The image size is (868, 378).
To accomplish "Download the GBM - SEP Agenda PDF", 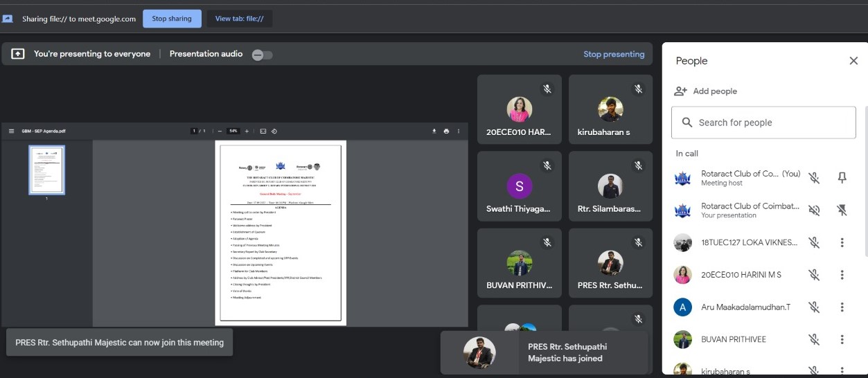I will (434, 131).
